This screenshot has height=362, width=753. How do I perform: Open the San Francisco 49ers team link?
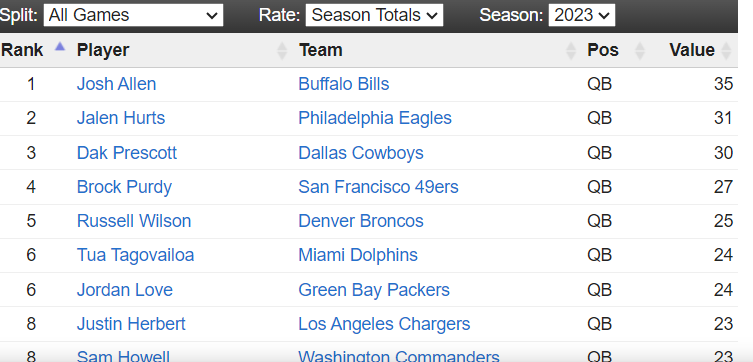tap(378, 187)
